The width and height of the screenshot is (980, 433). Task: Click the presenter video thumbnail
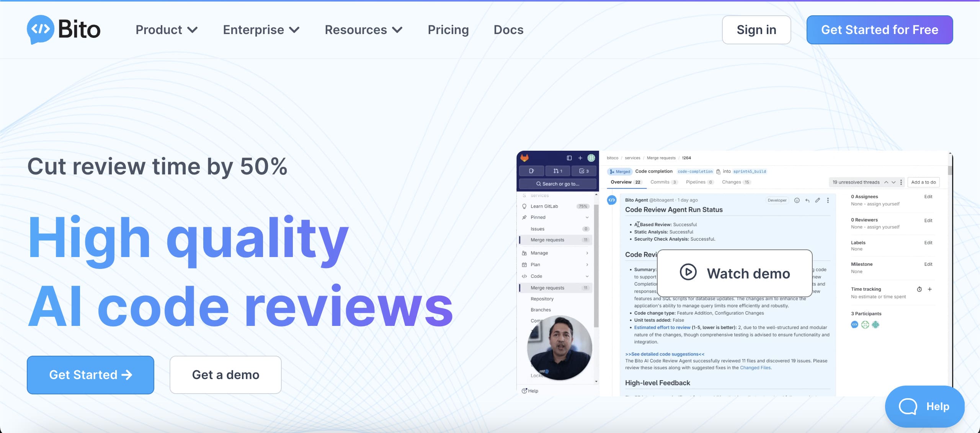pyautogui.click(x=559, y=347)
